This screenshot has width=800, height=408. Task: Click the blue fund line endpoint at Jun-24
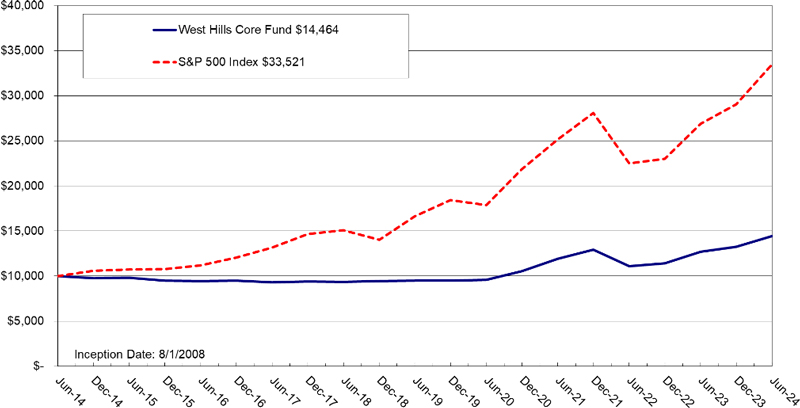771,236
